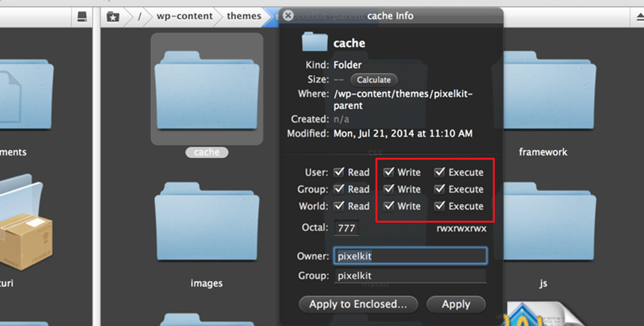Screen dimensions: 644x326
Task: Toggle the User Write checkbox
Action: point(389,172)
